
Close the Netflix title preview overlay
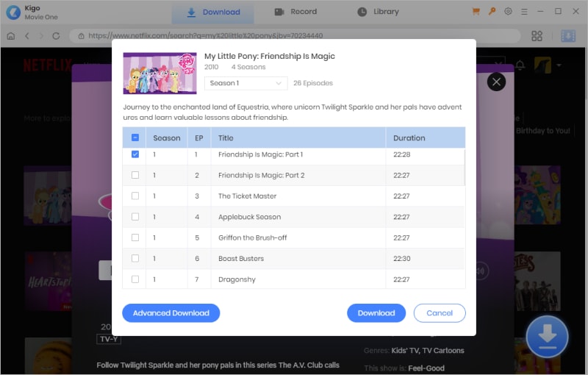(496, 82)
